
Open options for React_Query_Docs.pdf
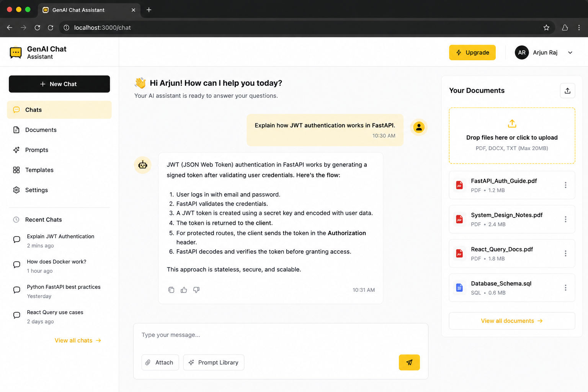pos(565,253)
